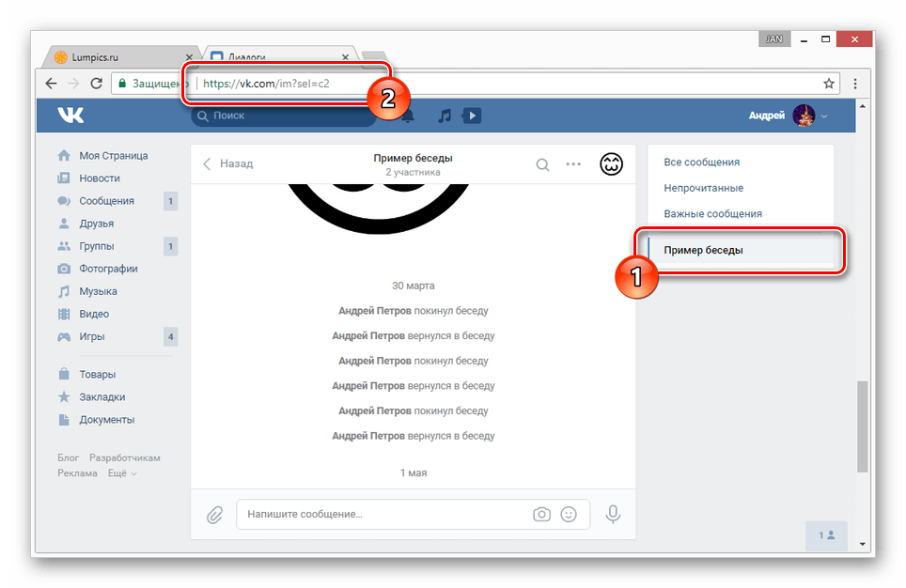Viewport: 906px width, 588px height.
Task: Select Непрочитанные messages filter
Action: click(703, 188)
